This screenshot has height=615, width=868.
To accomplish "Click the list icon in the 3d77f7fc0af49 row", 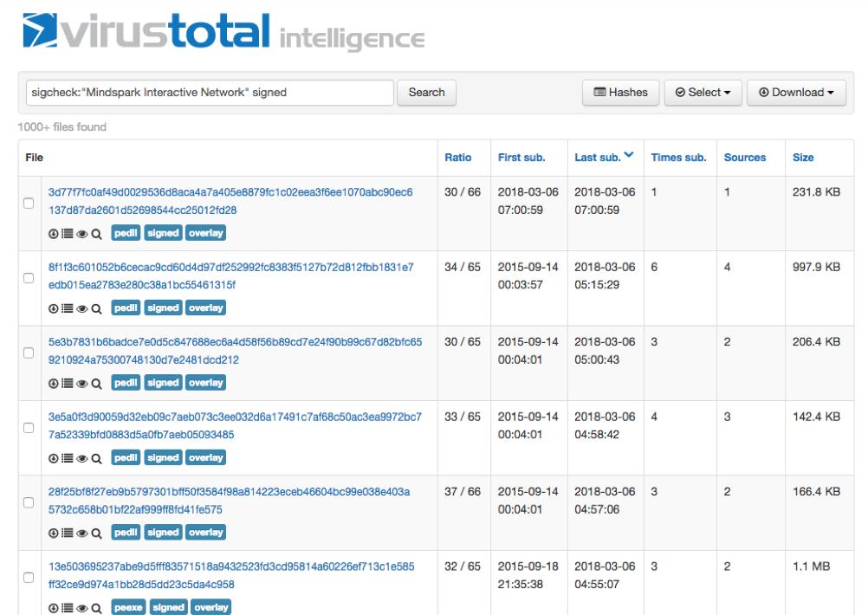I will click(x=67, y=234).
